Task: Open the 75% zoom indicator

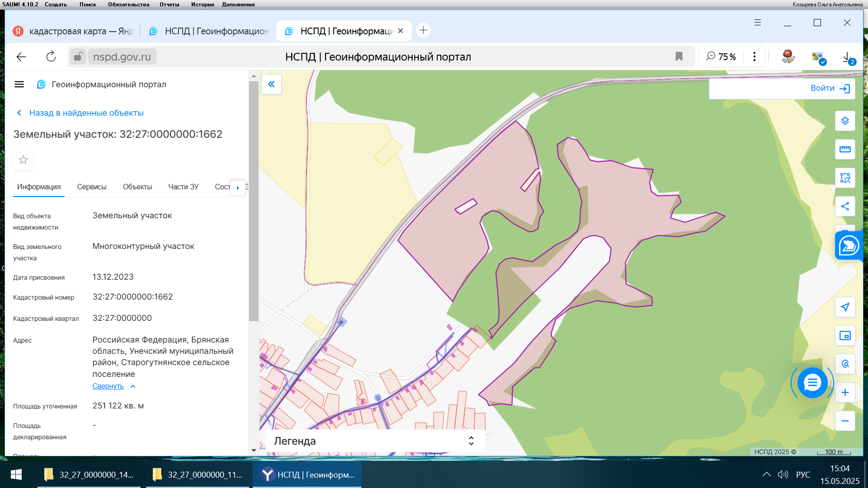Action: pyautogui.click(x=721, y=56)
